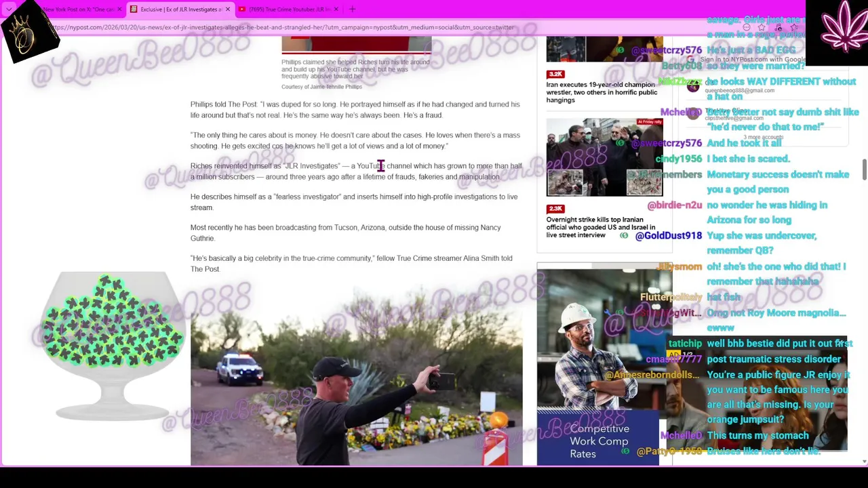Image resolution: width=868 pixels, height=488 pixels.
Task: Click the man filming memorial article photo
Action: pyautogui.click(x=357, y=378)
